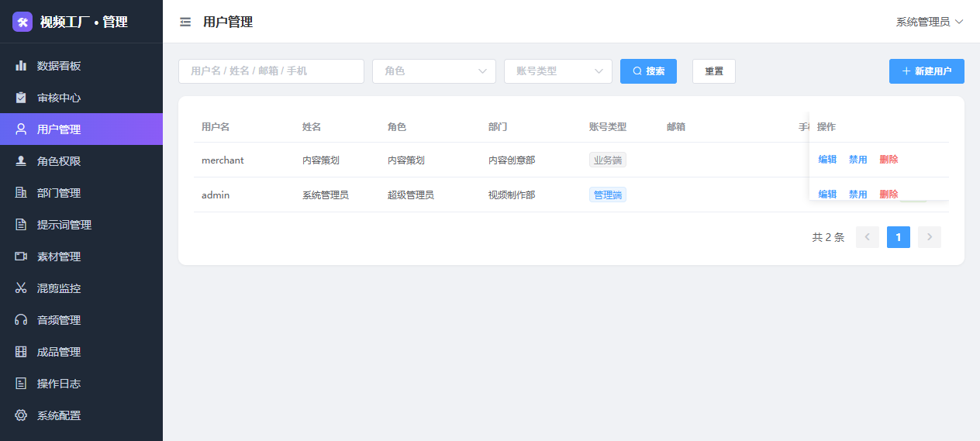This screenshot has width=980, height=441.
Task: Open the 系统管理员 account menu
Action: [930, 22]
